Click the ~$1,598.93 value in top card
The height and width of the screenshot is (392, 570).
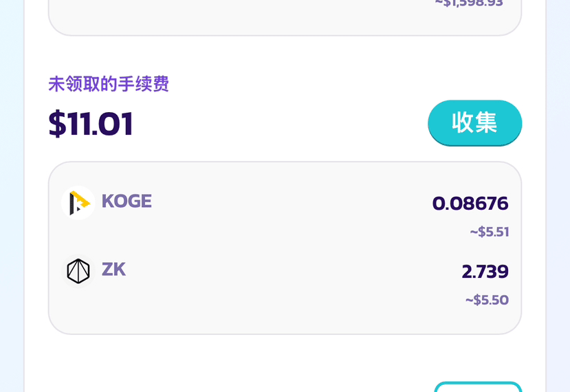(469, 3)
